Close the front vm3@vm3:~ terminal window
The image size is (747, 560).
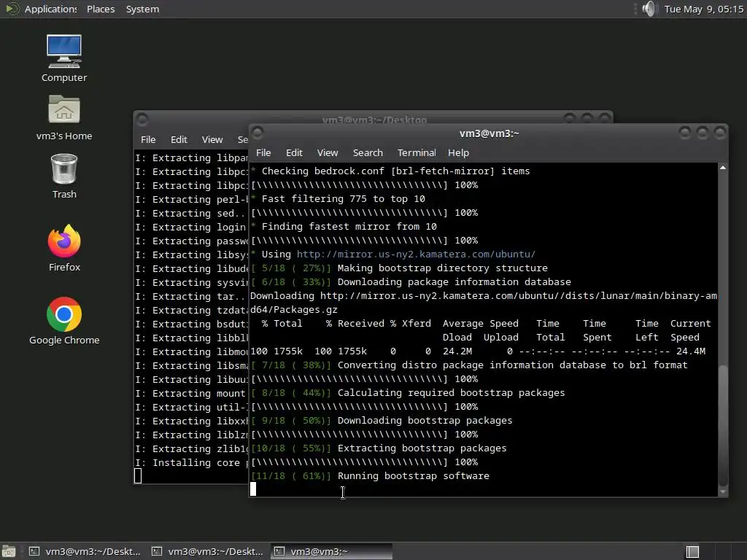(720, 133)
